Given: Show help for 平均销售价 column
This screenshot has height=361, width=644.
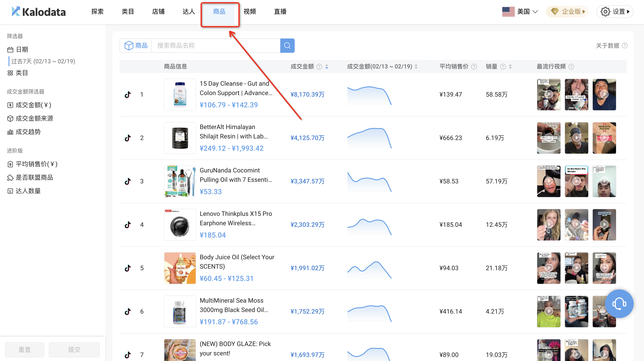Looking at the screenshot, I should 474,66.
